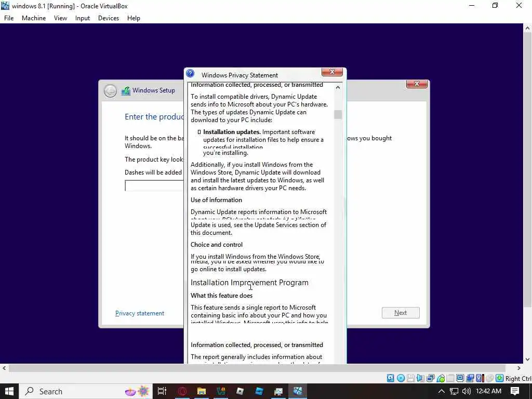Open the View menu

click(60, 18)
